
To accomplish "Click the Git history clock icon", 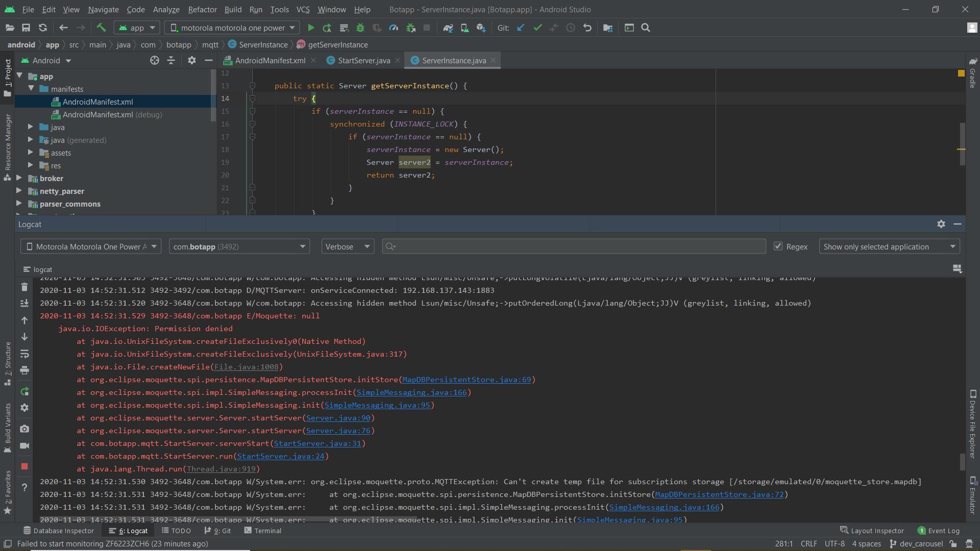I will (571, 28).
